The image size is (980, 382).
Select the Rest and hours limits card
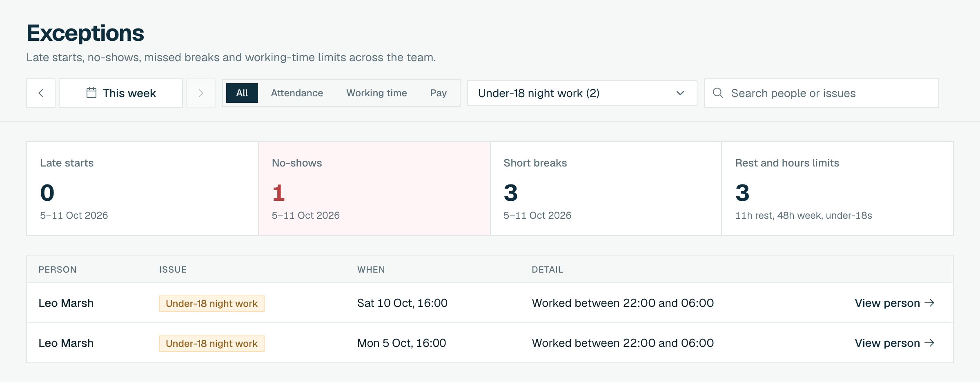pos(837,189)
